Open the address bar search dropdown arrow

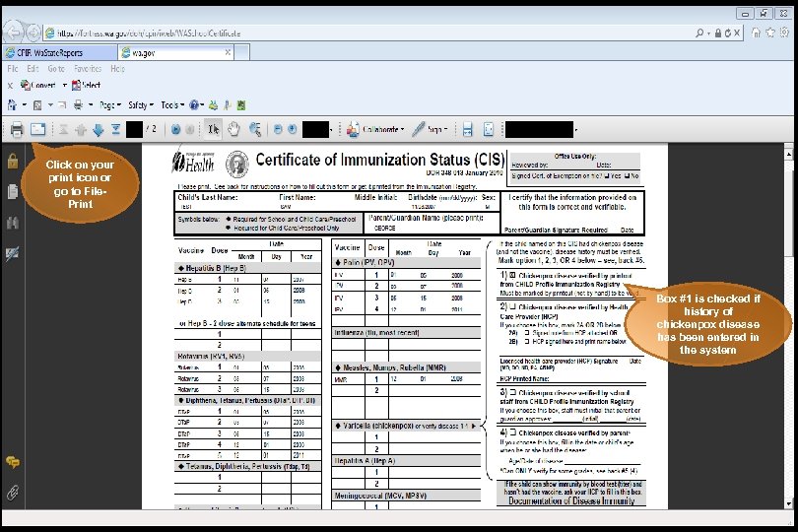click(709, 33)
